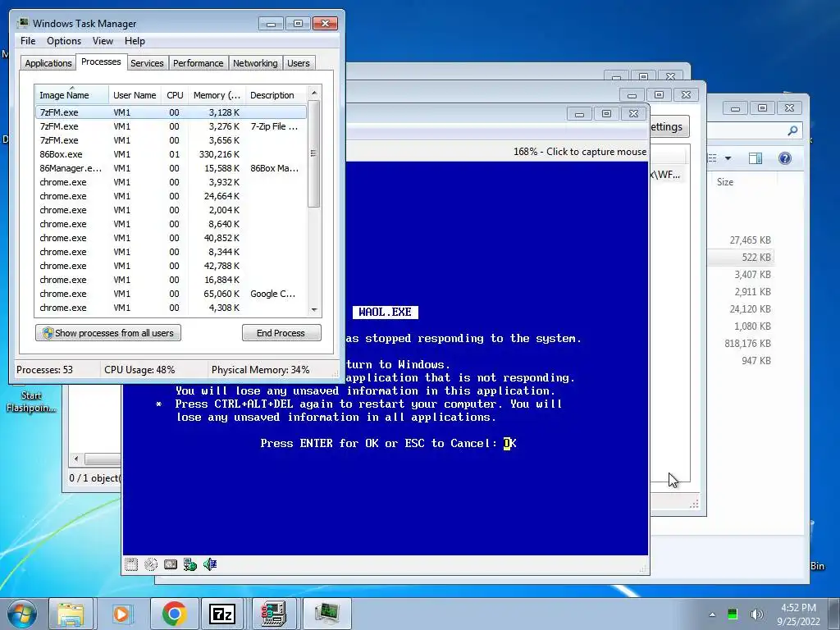Open Windows Media Player from the taskbar

122,614
